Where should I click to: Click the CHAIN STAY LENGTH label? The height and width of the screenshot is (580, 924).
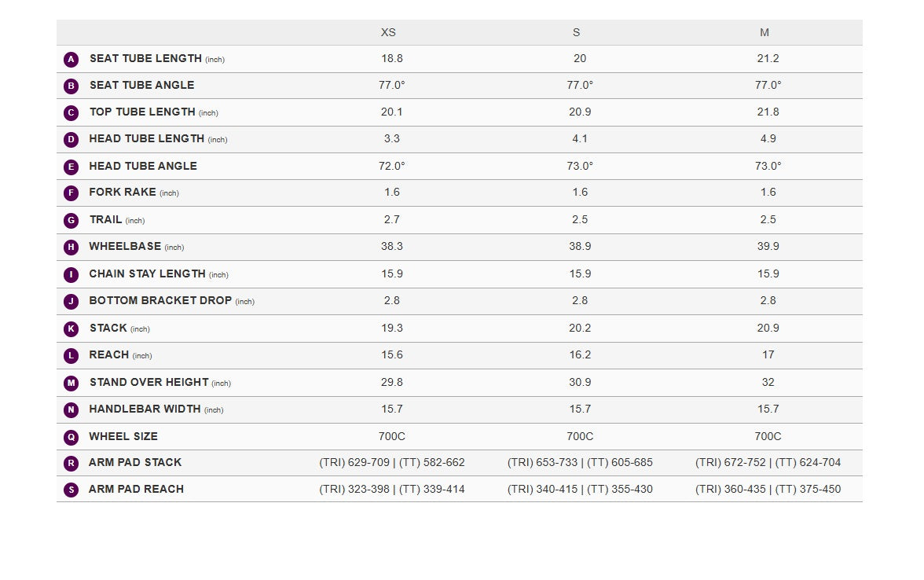pos(148,274)
